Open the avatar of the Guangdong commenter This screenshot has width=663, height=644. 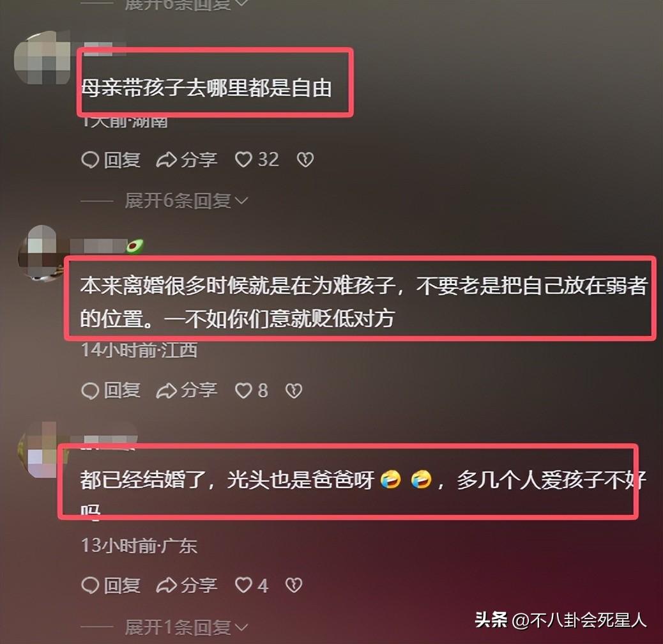click(38, 450)
